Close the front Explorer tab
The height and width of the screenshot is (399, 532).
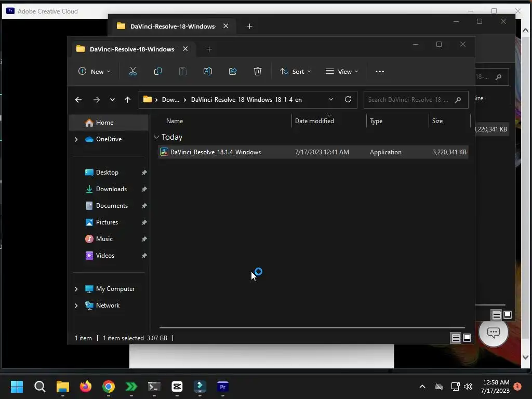pos(185,49)
